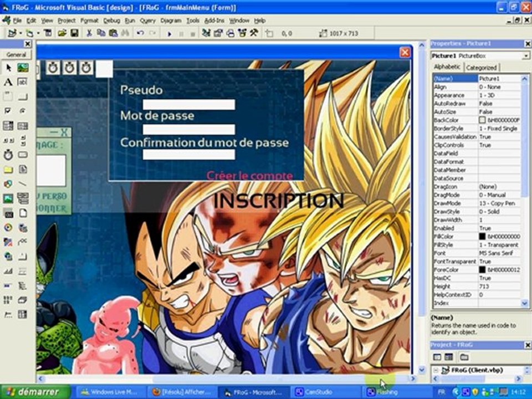Viewport: 532px width, 399px height.
Task: Click View Code icon in Project panel
Action: 437,357
